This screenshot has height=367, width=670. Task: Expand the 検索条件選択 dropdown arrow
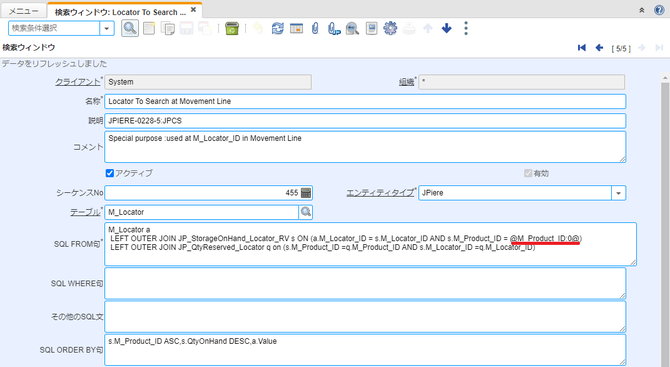click(107, 29)
